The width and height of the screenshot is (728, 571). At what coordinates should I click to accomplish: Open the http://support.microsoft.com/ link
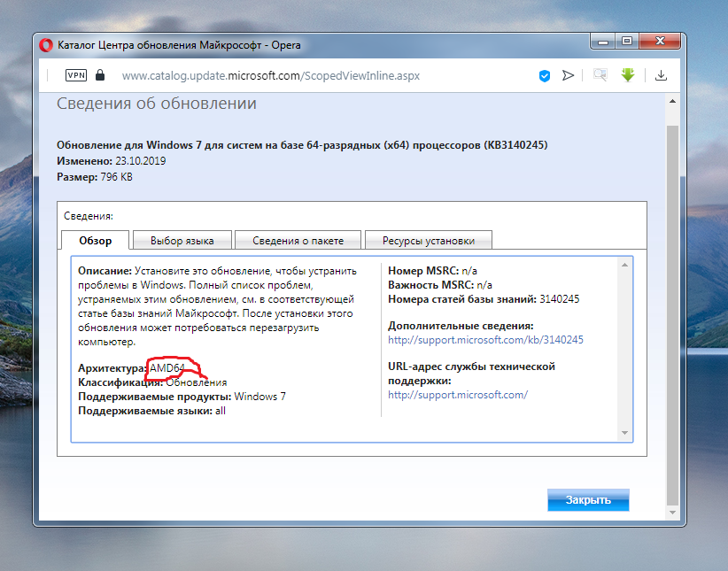point(458,395)
